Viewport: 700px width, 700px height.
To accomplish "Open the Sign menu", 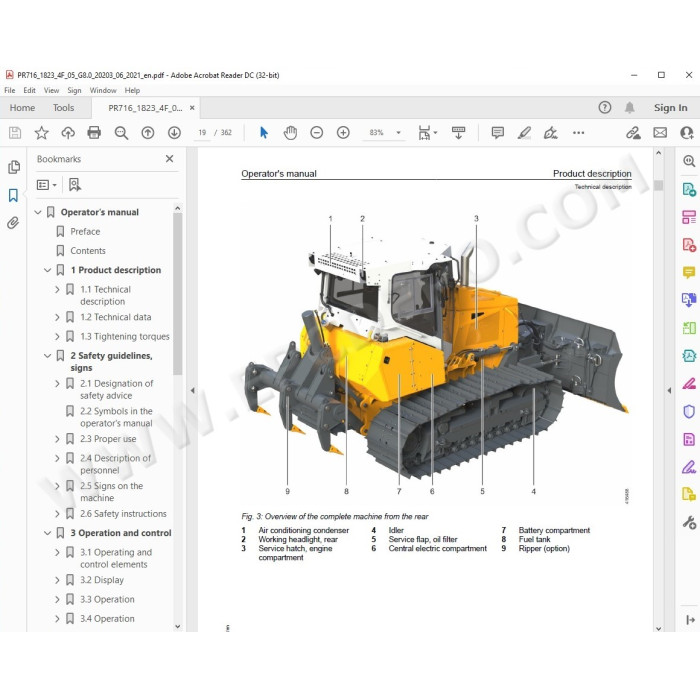I will pyautogui.click(x=74, y=90).
